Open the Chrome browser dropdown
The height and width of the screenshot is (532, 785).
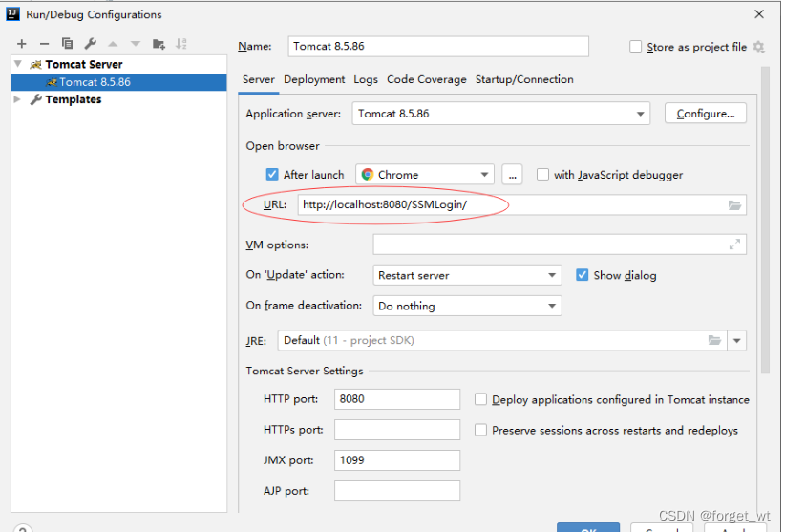425,175
